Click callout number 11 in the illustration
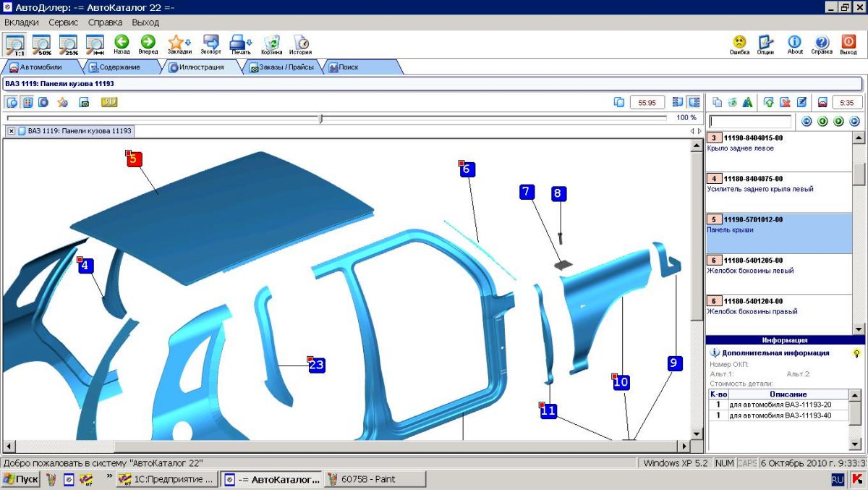The height and width of the screenshot is (490, 868). tap(548, 410)
